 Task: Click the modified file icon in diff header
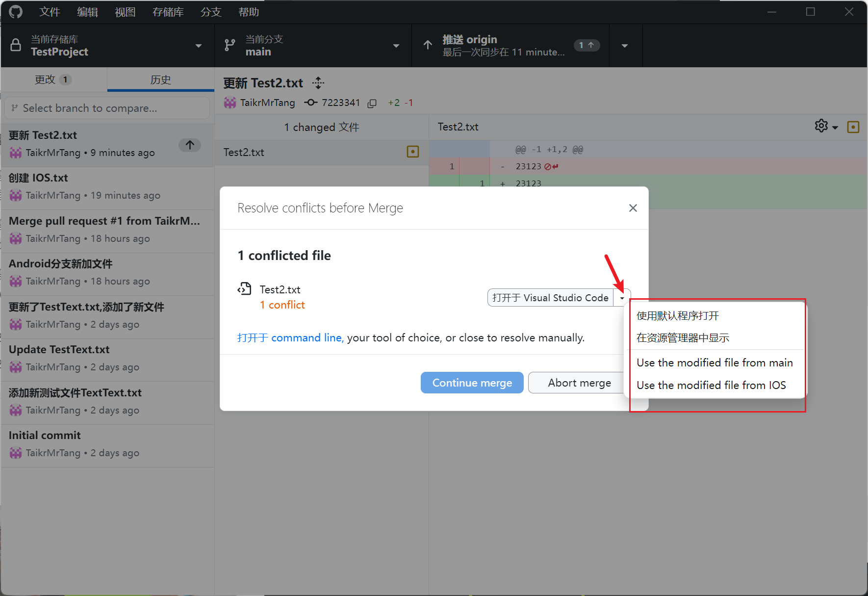(x=853, y=127)
